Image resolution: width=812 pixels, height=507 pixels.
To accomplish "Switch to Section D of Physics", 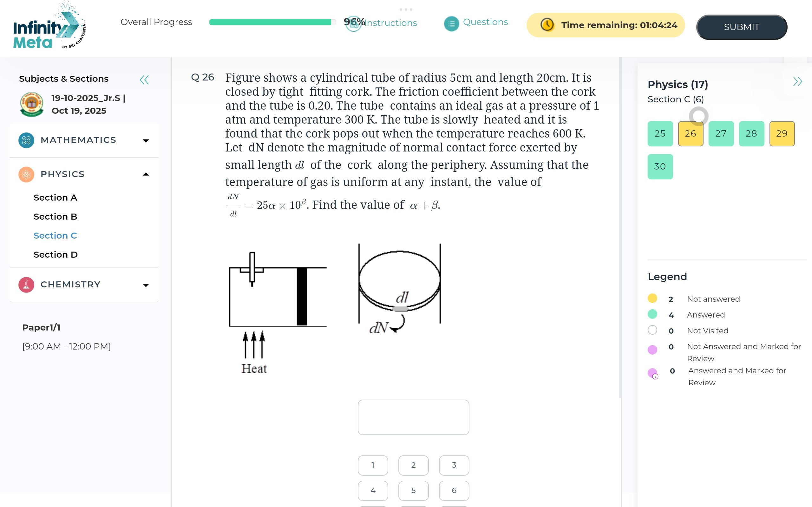I will (56, 254).
